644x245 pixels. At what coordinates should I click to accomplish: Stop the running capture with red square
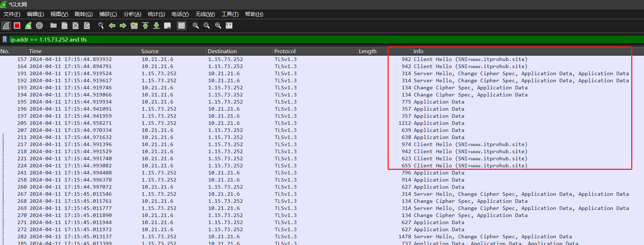(x=17, y=26)
